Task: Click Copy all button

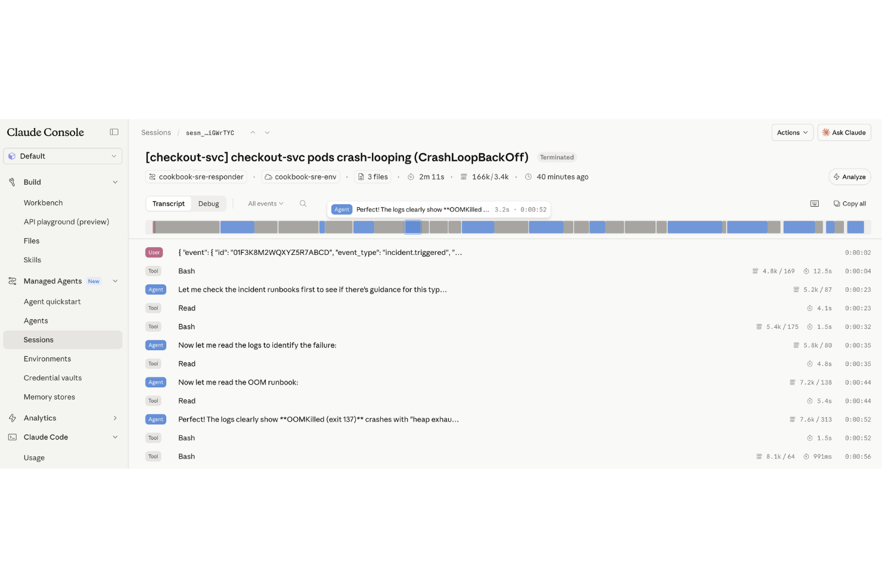Action: click(x=849, y=204)
